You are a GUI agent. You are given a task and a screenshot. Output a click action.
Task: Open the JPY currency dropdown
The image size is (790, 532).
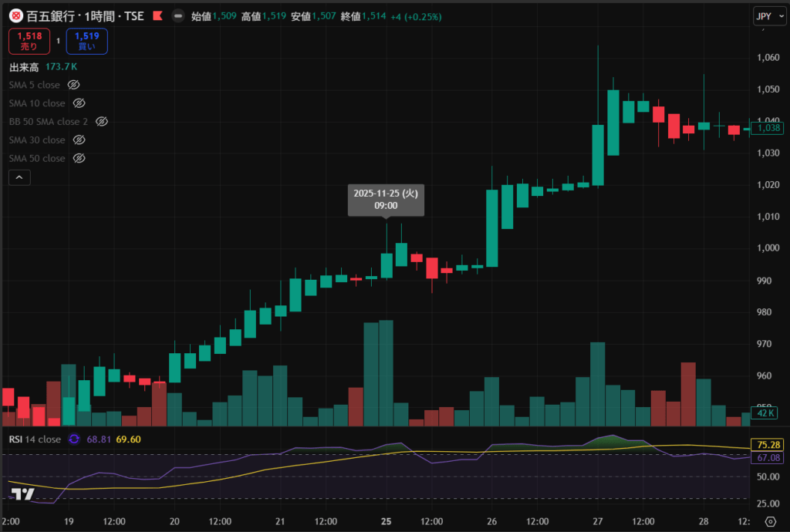[768, 16]
